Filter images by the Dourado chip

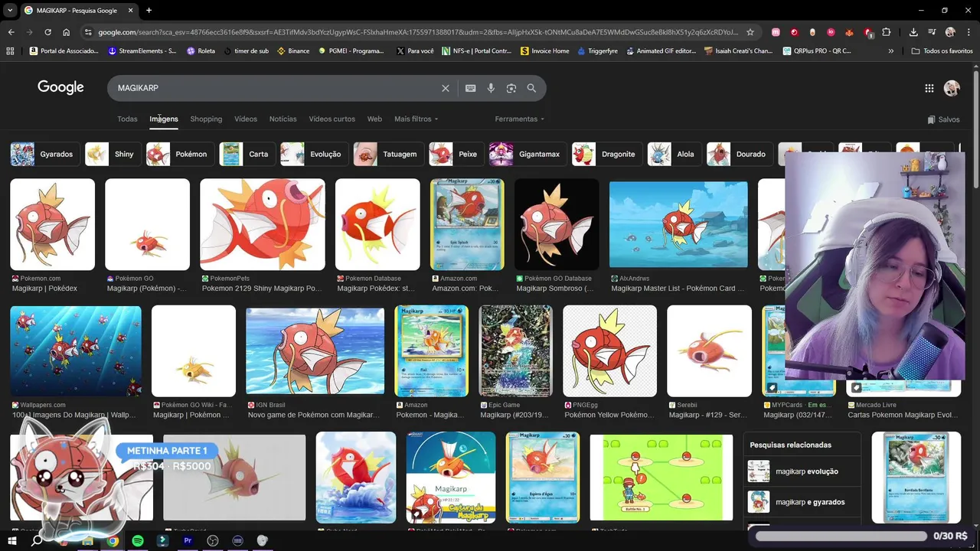[x=739, y=154]
